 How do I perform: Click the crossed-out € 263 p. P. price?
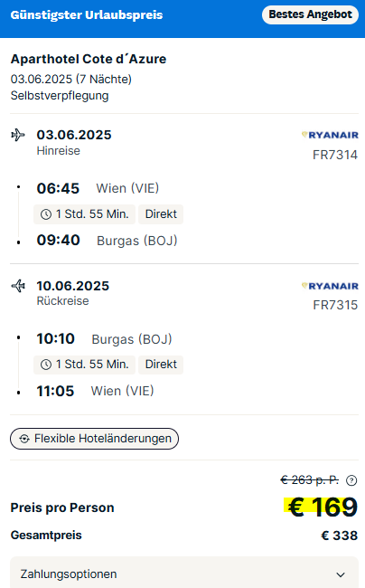click(x=310, y=480)
